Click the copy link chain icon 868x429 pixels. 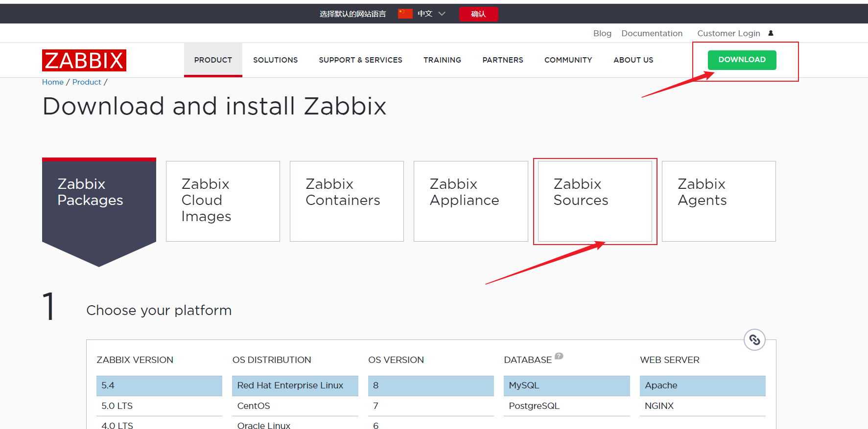click(x=754, y=339)
